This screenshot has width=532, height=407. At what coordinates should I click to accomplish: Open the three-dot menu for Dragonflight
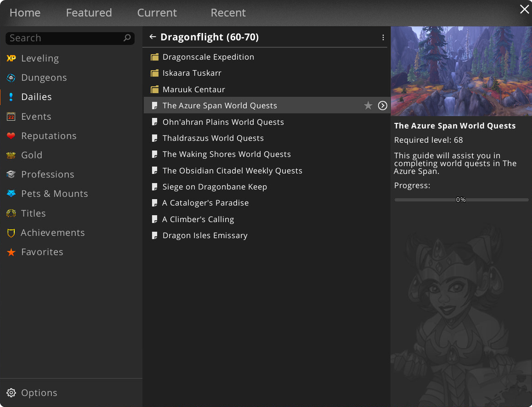coord(383,37)
